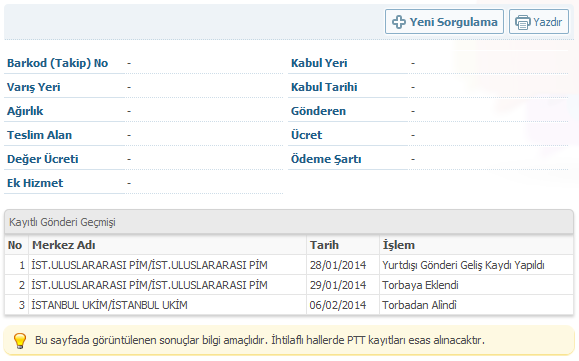Image resolution: width=579 pixels, height=361 pixels.
Task: Click the date 28/01/2014 cell
Action: coord(338,265)
